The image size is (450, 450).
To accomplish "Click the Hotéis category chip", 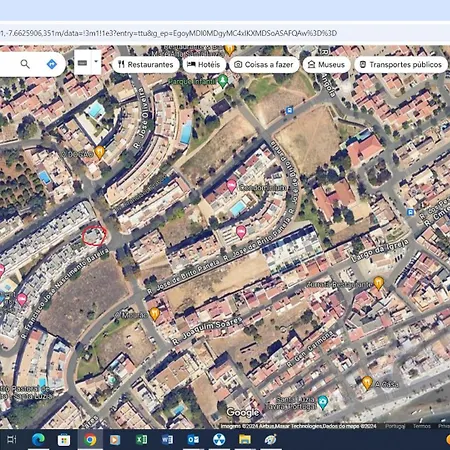I will point(204,64).
